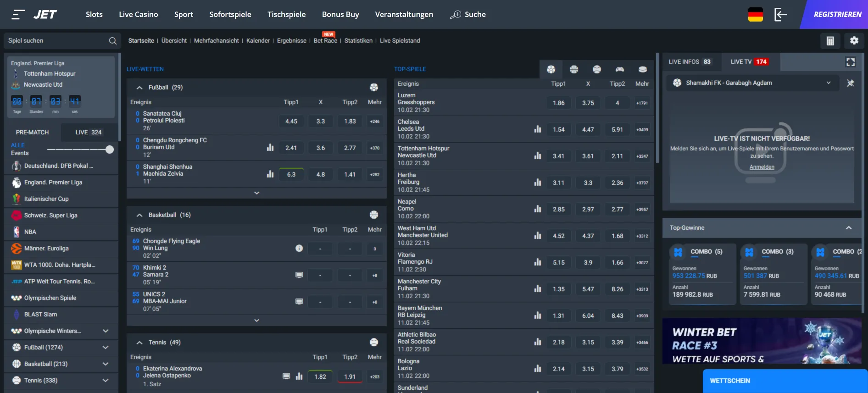Toggle Tipp1 odds 1.82 for Ekaterina Alexandrova

click(320, 376)
